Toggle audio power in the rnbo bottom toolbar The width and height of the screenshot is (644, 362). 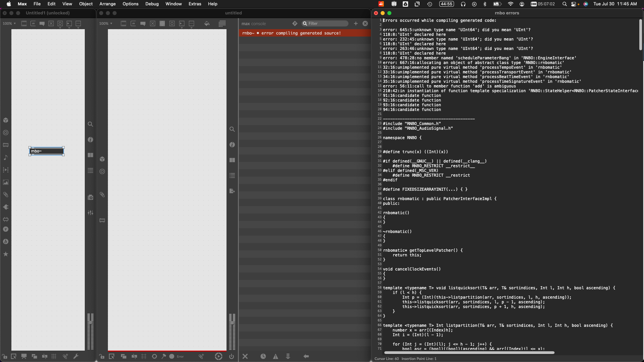(231, 356)
